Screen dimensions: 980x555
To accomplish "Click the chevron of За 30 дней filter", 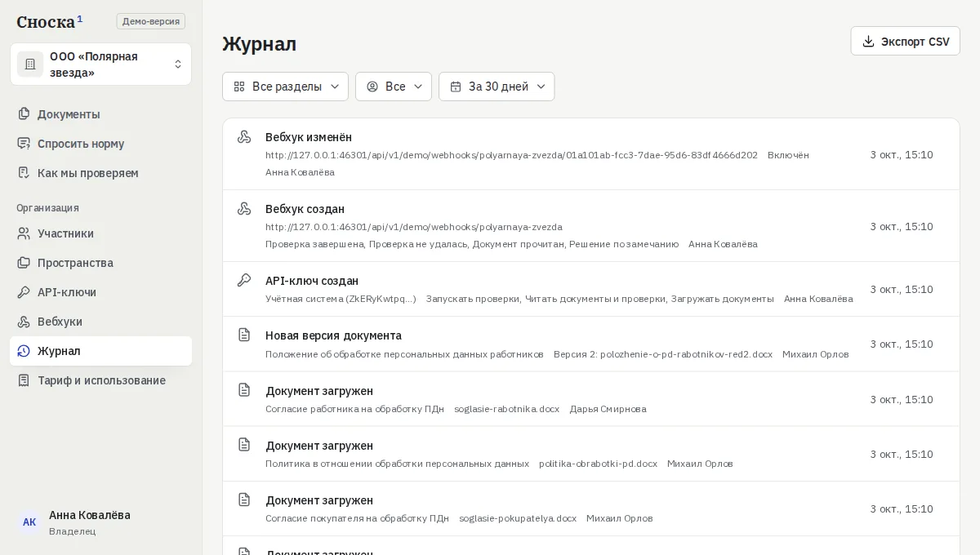I will point(541,87).
